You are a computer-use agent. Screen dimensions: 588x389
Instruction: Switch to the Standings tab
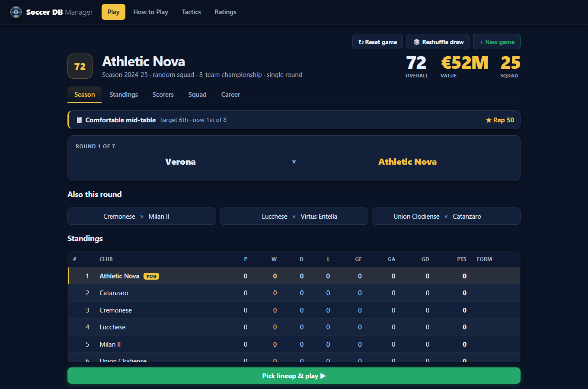[x=124, y=95]
